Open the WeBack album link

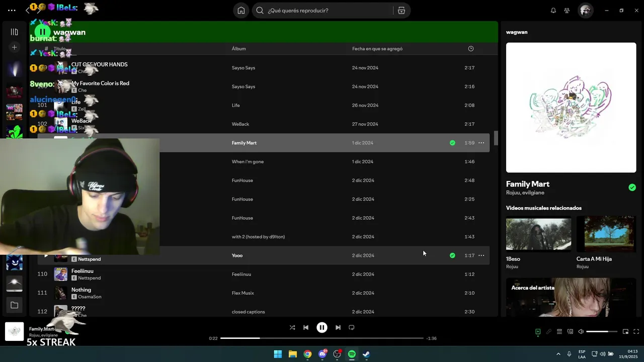pos(240,124)
